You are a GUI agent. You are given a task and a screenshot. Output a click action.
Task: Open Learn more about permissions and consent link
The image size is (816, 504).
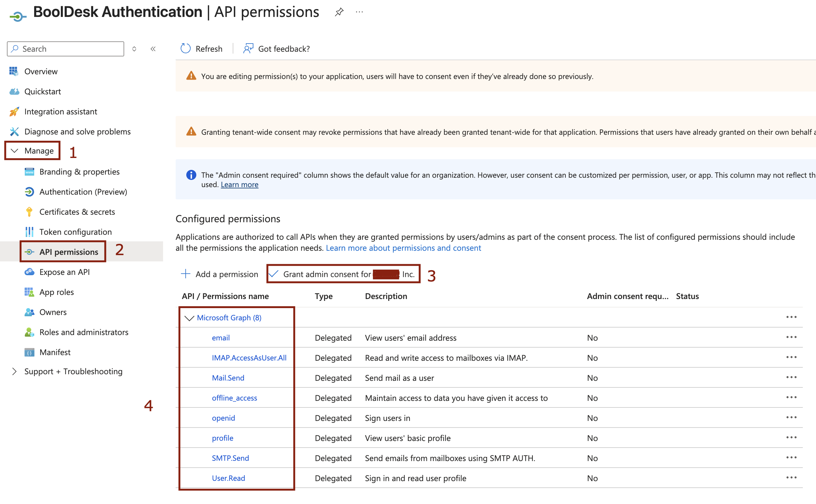click(403, 248)
